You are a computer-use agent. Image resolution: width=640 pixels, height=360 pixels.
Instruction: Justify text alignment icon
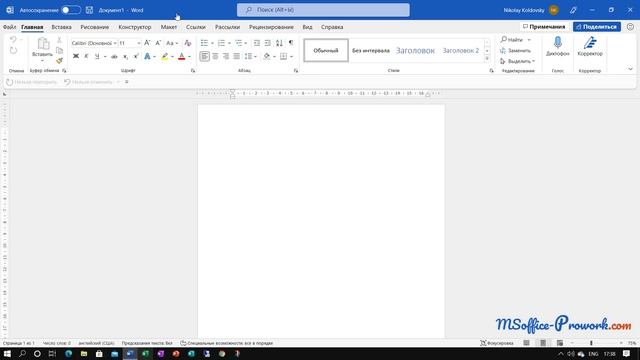236,56
